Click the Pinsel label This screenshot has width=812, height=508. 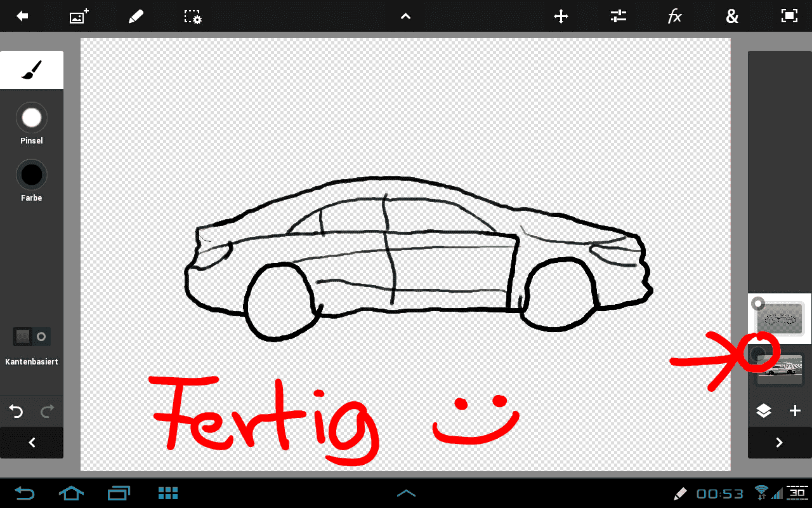pos(32,141)
